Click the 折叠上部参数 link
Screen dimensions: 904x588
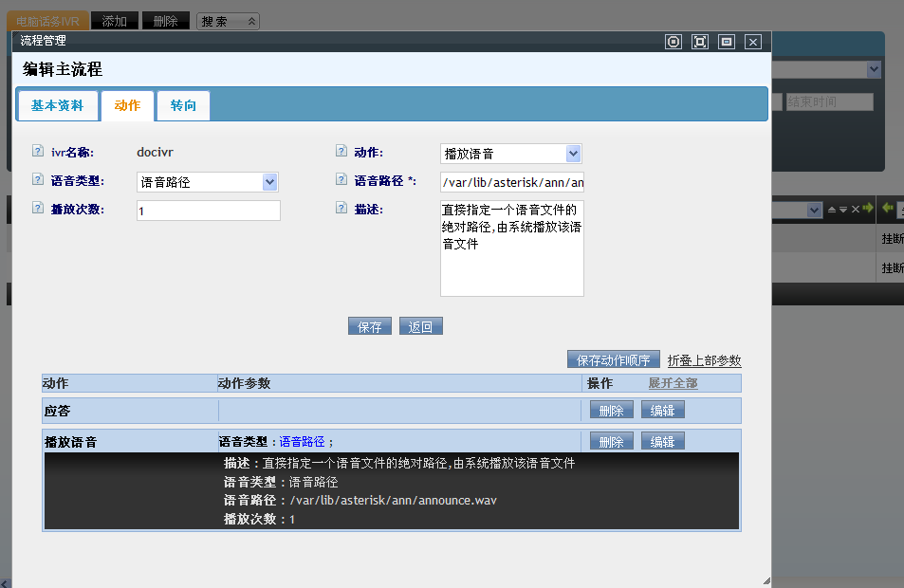coord(704,360)
